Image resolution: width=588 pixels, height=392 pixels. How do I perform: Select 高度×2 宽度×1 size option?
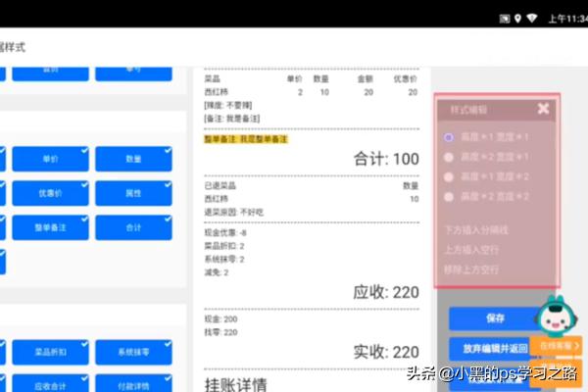point(450,157)
